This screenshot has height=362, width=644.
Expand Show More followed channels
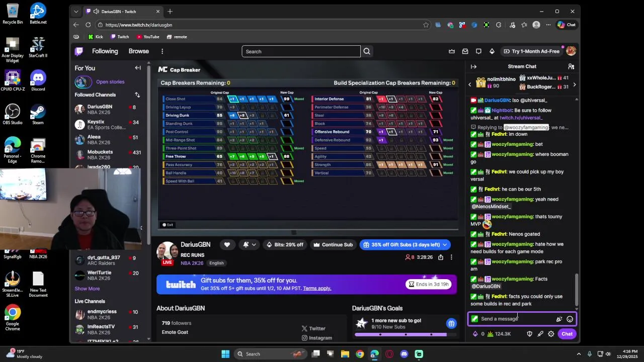(87, 289)
